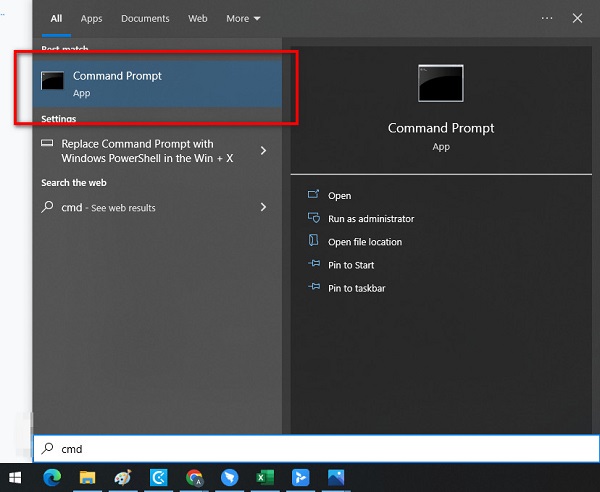Open File Explorer from the taskbar
This screenshot has height=492, width=600.
(88, 477)
